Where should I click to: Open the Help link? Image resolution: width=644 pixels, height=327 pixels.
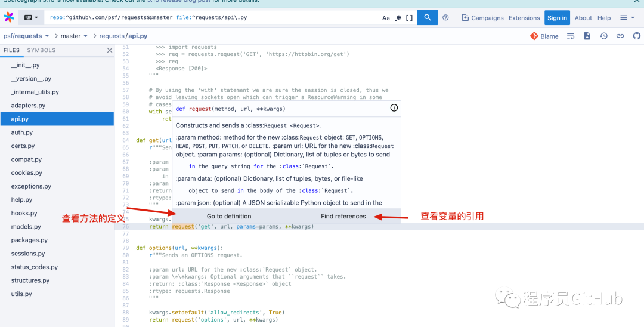(604, 18)
